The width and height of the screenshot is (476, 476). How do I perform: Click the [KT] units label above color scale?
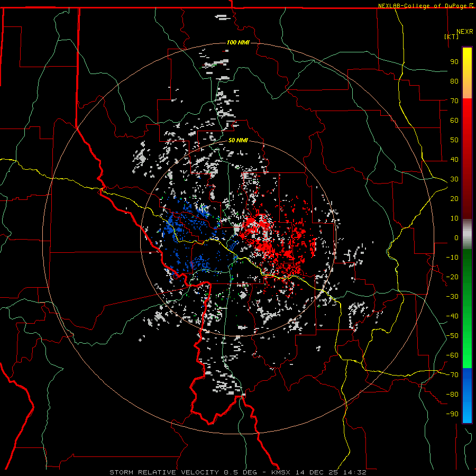(451, 36)
